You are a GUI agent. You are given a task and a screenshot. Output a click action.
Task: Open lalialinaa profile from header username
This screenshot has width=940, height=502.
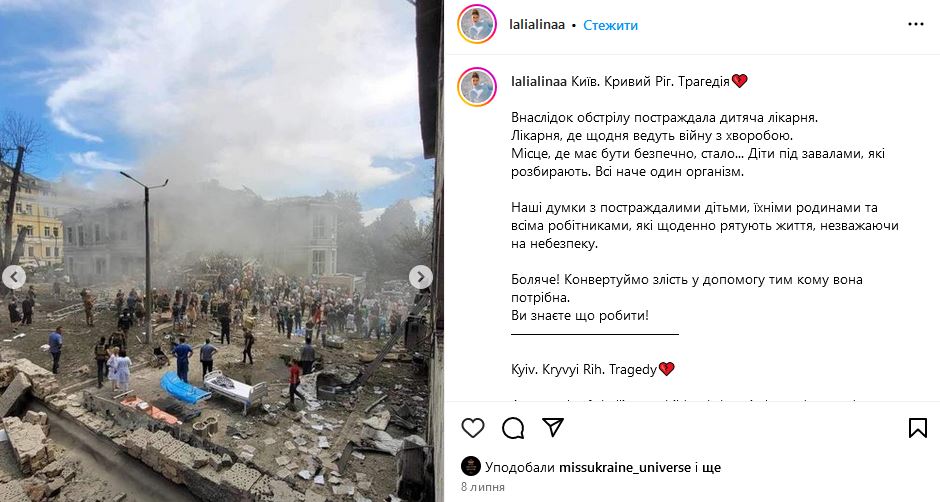[537, 25]
